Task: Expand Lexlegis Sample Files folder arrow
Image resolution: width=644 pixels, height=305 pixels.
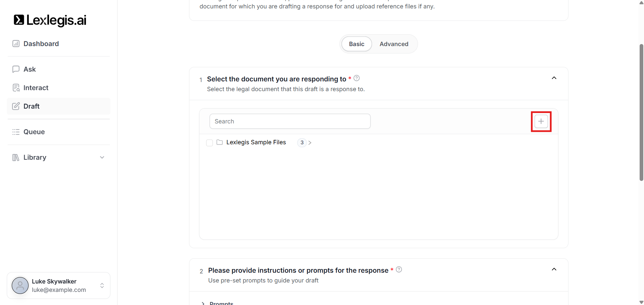Action: [x=310, y=143]
